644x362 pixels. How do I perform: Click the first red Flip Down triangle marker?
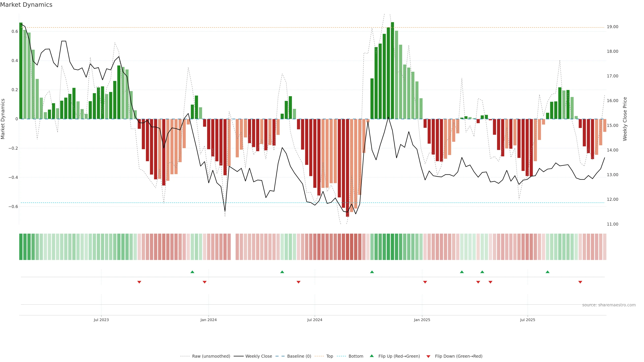(x=139, y=282)
